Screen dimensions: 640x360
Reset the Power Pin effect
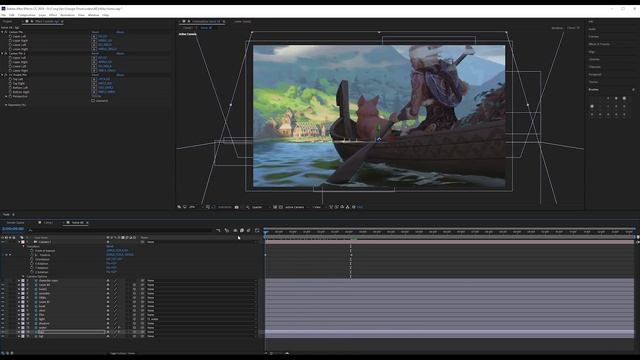95,75
